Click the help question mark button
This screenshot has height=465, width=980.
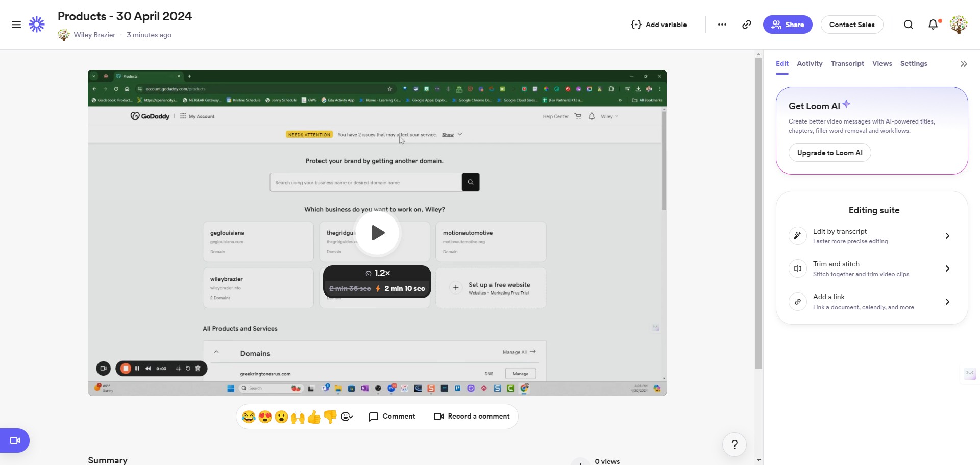tap(734, 445)
